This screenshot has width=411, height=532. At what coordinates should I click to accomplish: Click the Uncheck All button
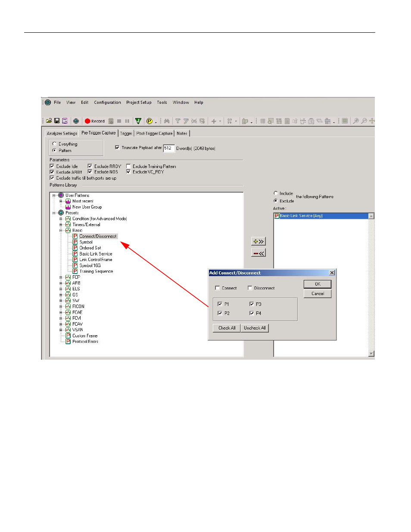255,328
